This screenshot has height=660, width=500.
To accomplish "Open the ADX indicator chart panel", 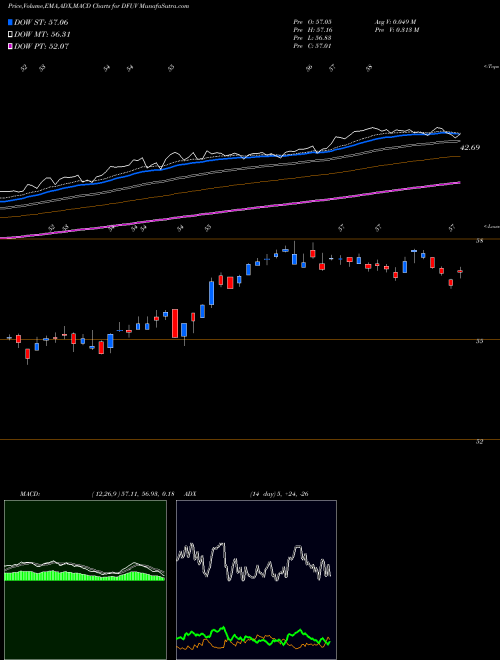I will pyautogui.click(x=256, y=579).
